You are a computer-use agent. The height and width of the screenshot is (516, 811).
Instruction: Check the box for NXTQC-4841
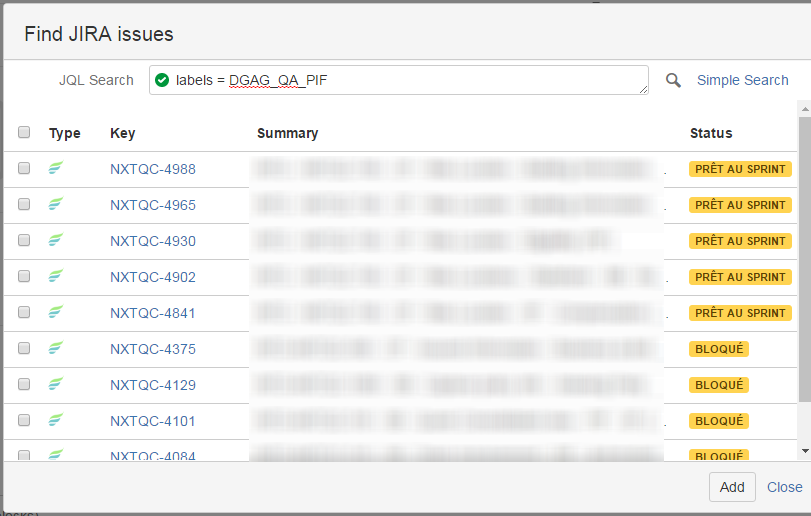[24, 312]
